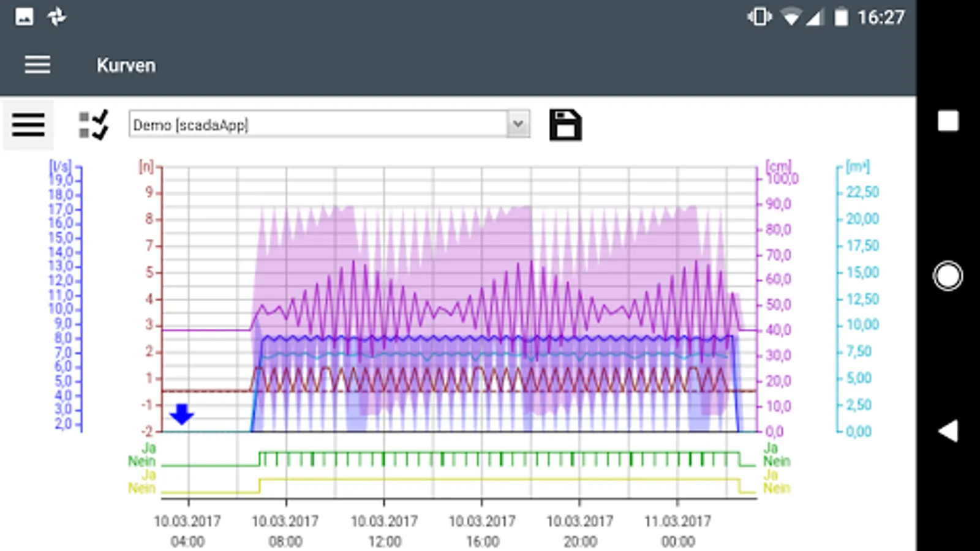Viewport: 980px width, 551px height.
Task: Tap the 10.03.2017 04:00 time axis label
Action: coord(187,531)
